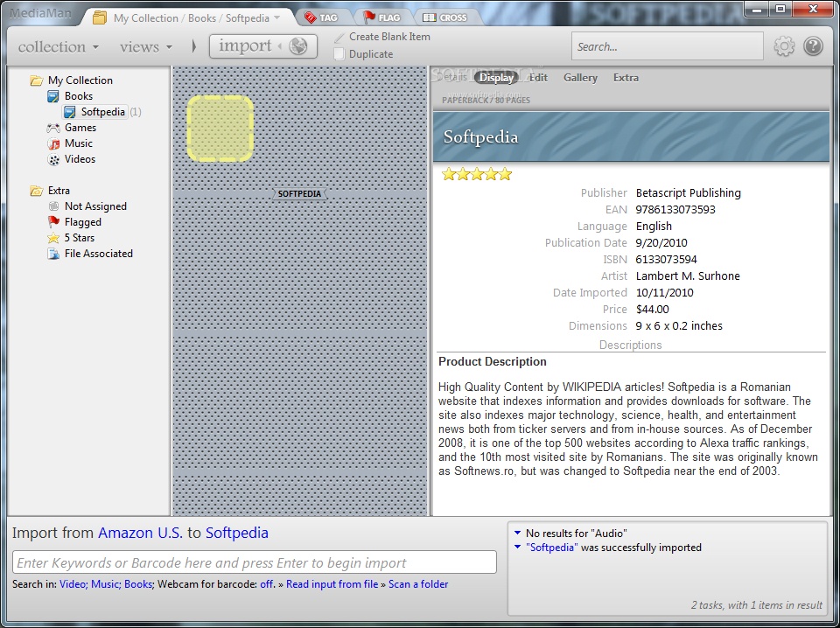Open settings via the gear icon
The image size is (840, 628).
pyautogui.click(x=784, y=46)
